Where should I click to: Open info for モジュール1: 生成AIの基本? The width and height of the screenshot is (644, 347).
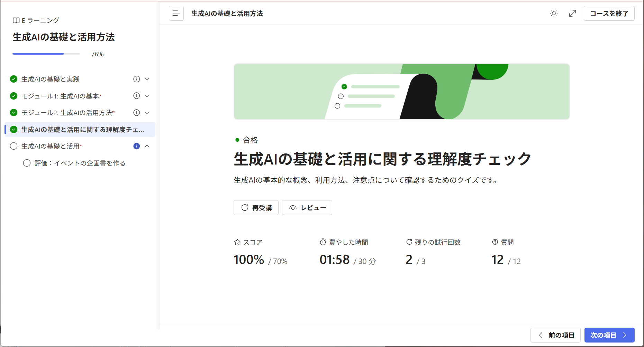137,96
